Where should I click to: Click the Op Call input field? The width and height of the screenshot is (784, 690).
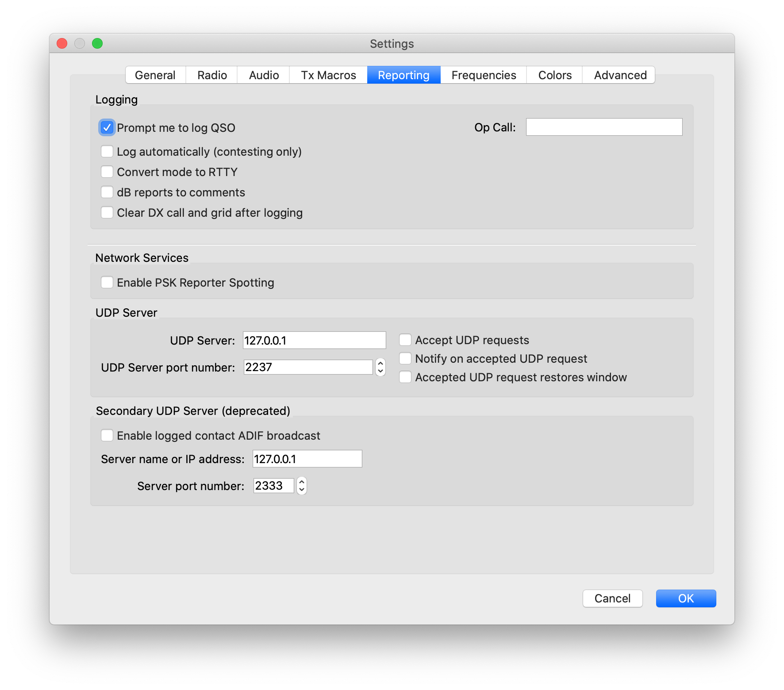604,127
